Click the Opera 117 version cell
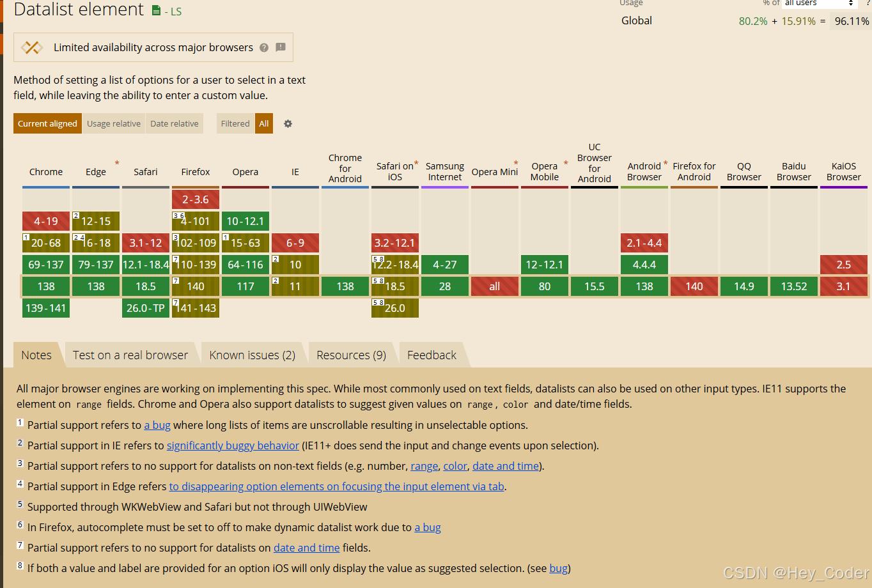The height and width of the screenshot is (588, 872). (x=245, y=286)
